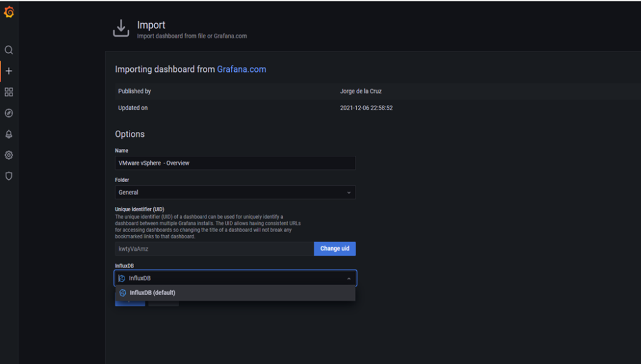This screenshot has height=364, width=641.
Task: Follow the Grafana.com link
Action: coord(241,69)
